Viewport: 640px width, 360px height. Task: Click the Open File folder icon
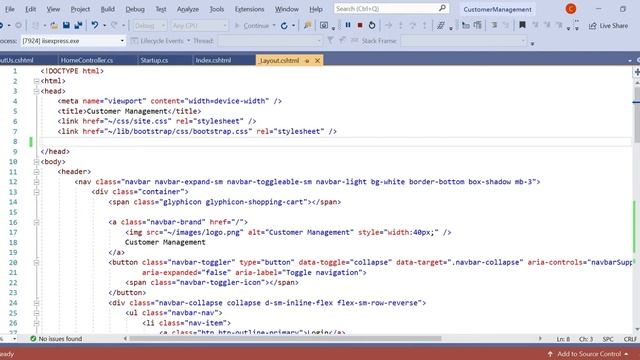coord(54,25)
